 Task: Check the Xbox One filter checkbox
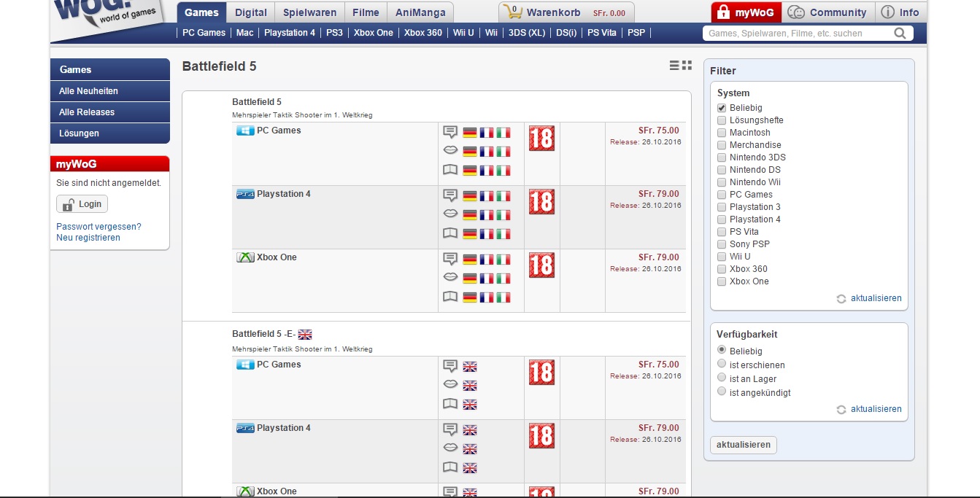pos(722,281)
